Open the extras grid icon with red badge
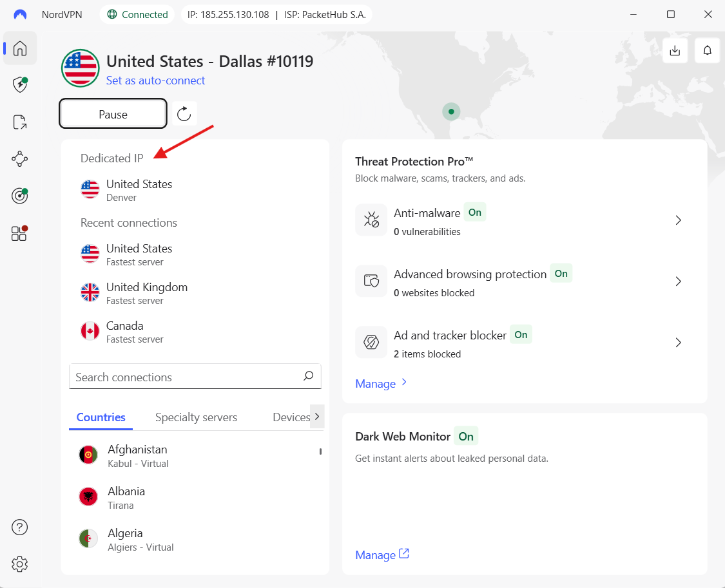This screenshot has height=588, width=725. click(x=19, y=233)
